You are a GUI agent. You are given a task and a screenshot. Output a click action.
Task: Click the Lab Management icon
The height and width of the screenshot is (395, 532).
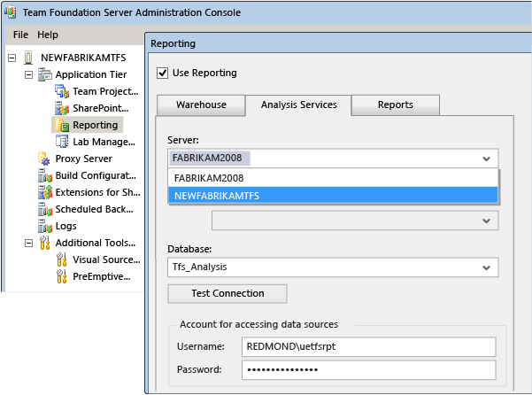[x=62, y=142]
